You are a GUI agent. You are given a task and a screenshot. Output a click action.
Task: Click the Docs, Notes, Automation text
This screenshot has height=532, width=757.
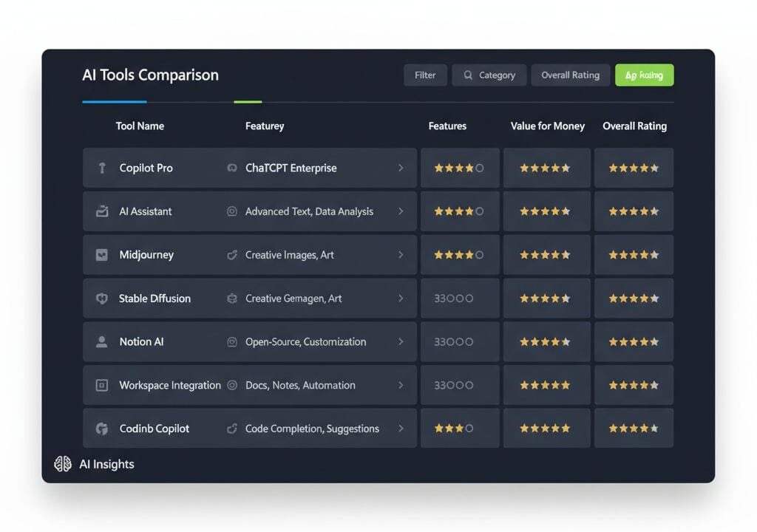tap(300, 385)
